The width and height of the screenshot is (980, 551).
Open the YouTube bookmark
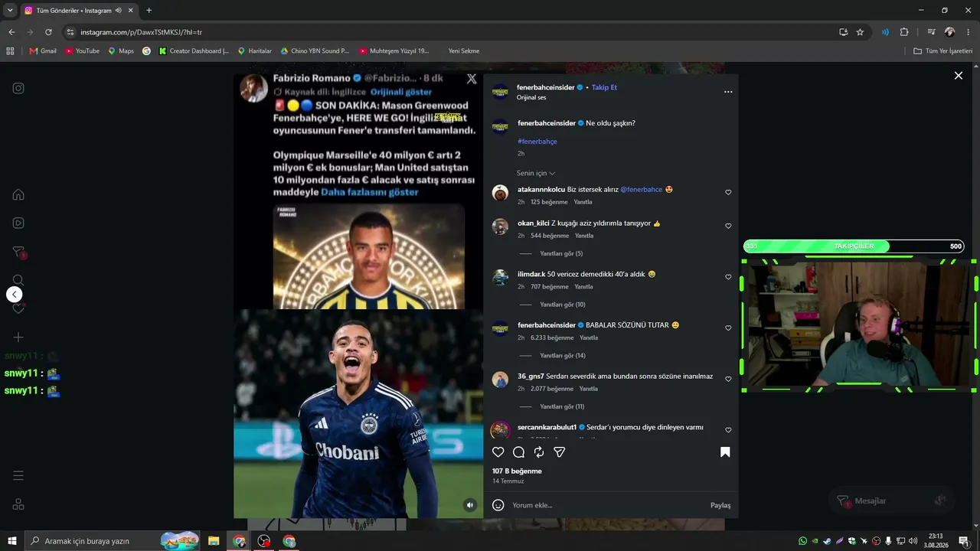point(82,51)
